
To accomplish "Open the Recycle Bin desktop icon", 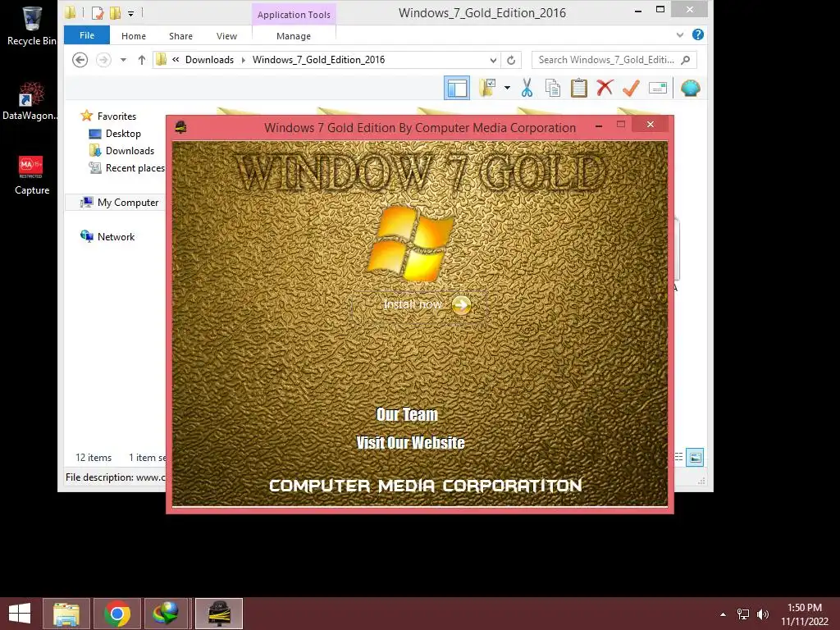I will (32, 25).
